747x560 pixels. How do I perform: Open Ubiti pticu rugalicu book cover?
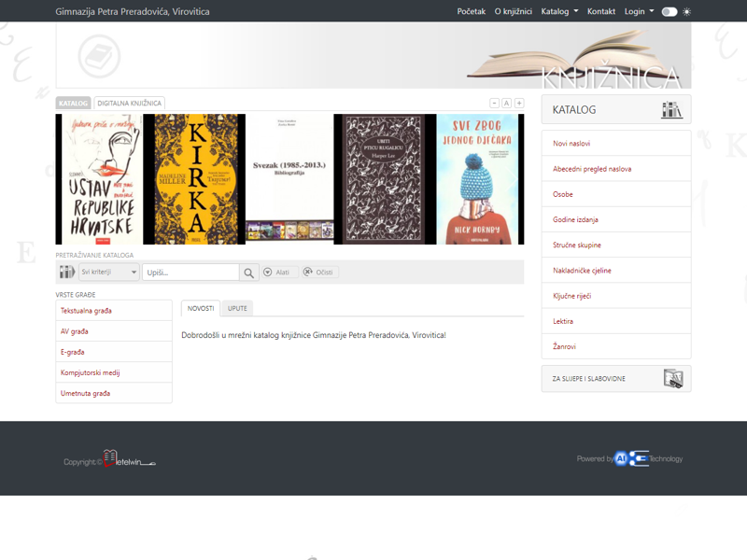384,179
